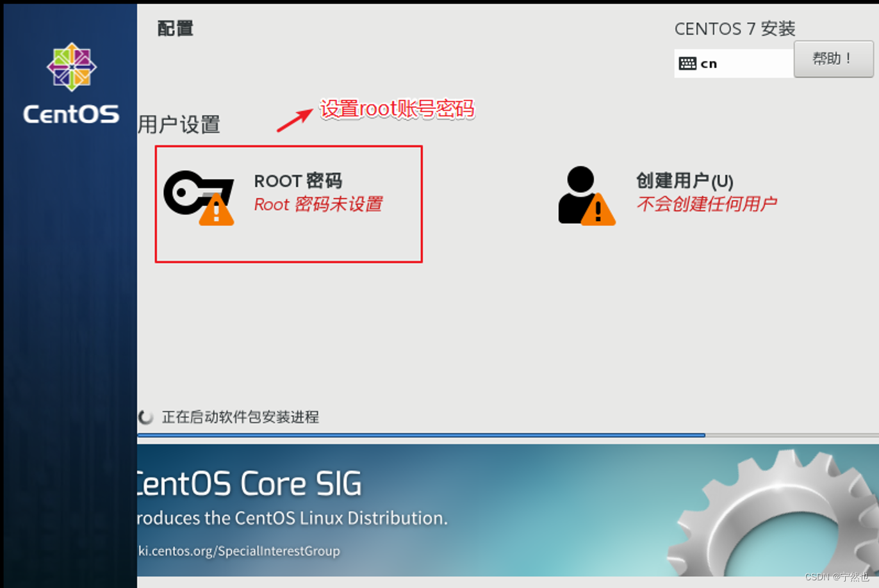Select the cn keyboard layout field
Screen dimensions: 879x588
coord(734,63)
